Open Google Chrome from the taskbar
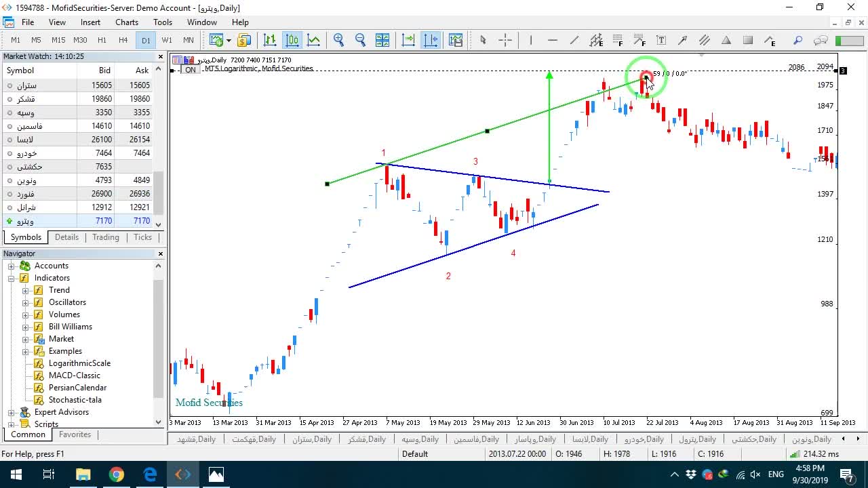The height and width of the screenshot is (488, 868). click(117, 474)
